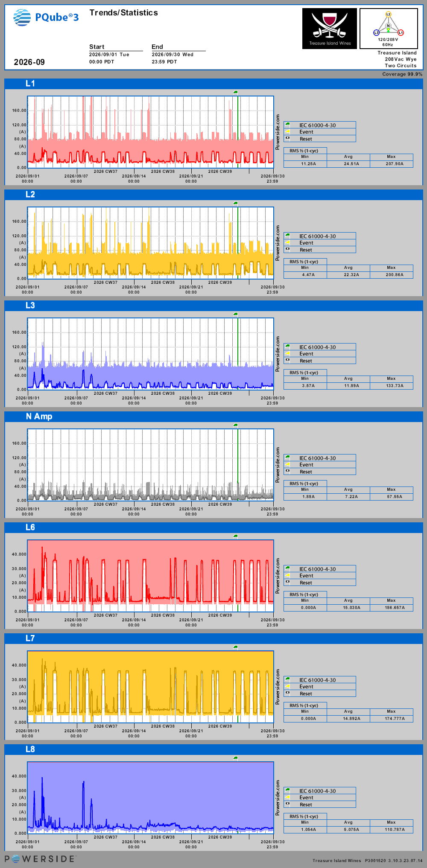Screen dimensions: 427x868
Task: Click the Event icon in L6 legend
Action: (x=288, y=575)
